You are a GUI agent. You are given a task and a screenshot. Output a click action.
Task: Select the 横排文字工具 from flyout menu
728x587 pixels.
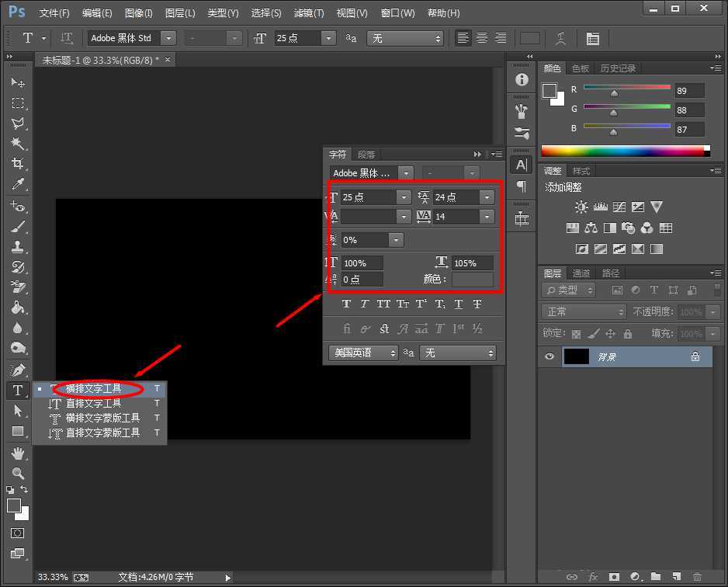coord(93,387)
